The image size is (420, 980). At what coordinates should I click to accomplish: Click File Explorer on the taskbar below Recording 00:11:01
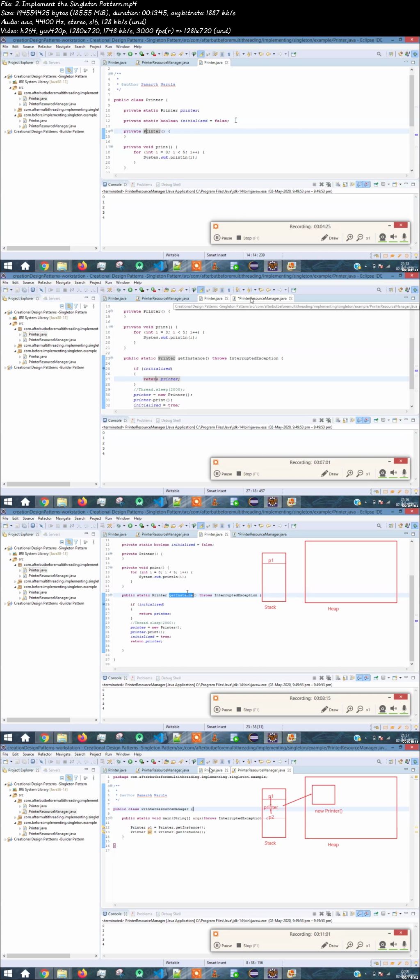coord(62,973)
